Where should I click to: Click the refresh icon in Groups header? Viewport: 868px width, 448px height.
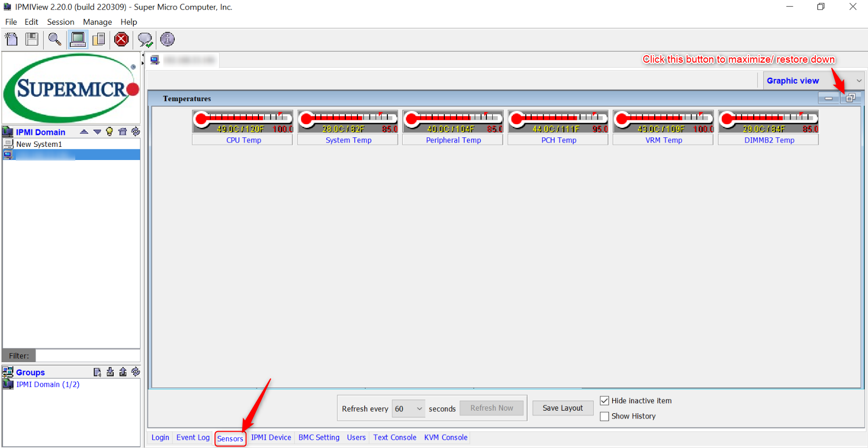pos(135,372)
